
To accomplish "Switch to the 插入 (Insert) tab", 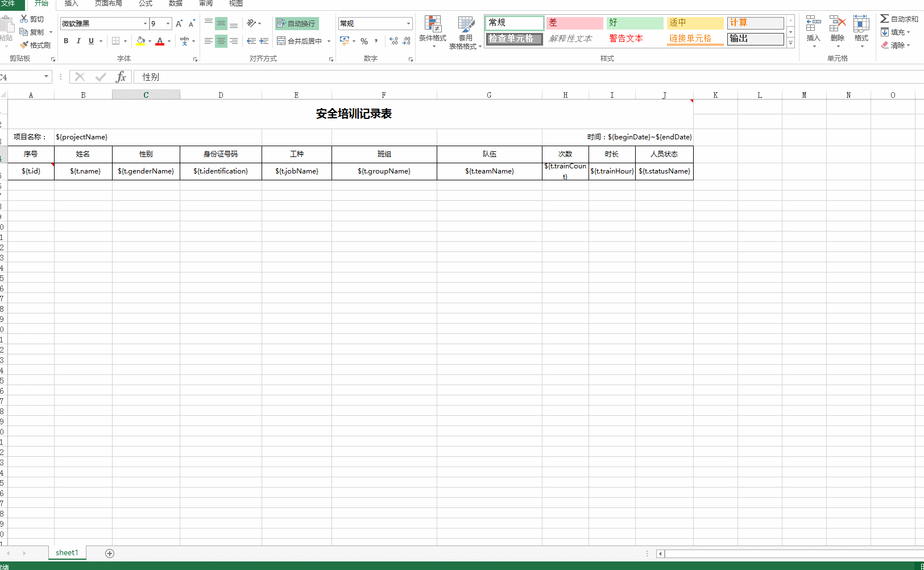I will point(71,3).
